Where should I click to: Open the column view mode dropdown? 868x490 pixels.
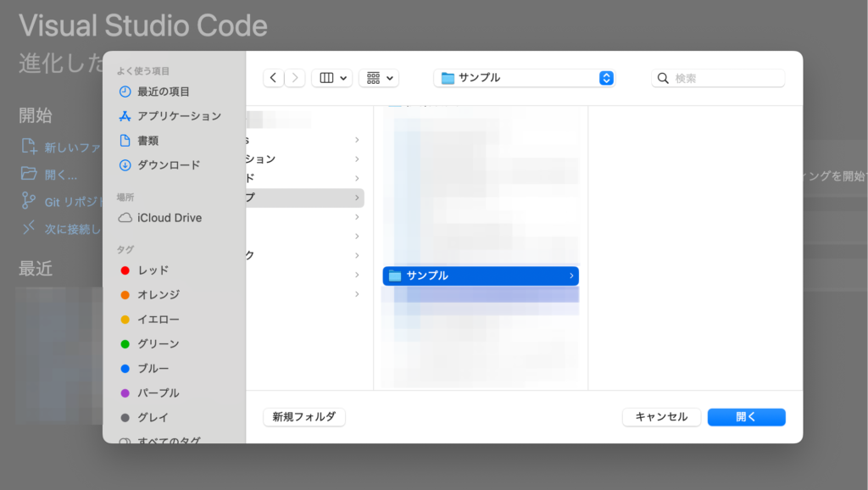pyautogui.click(x=331, y=78)
